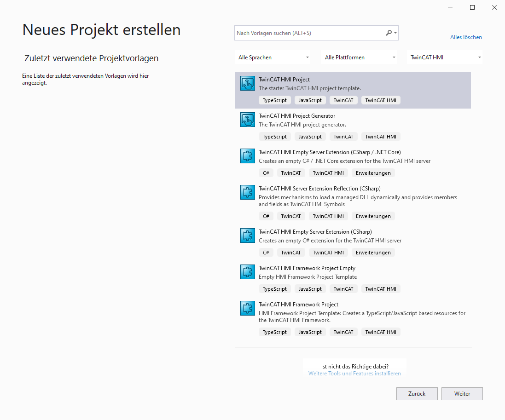Screen dimensions: 505x420
Task: Select TwinCAT HMI Empty Server Extension (CSharp) title
Action: coord(315,232)
